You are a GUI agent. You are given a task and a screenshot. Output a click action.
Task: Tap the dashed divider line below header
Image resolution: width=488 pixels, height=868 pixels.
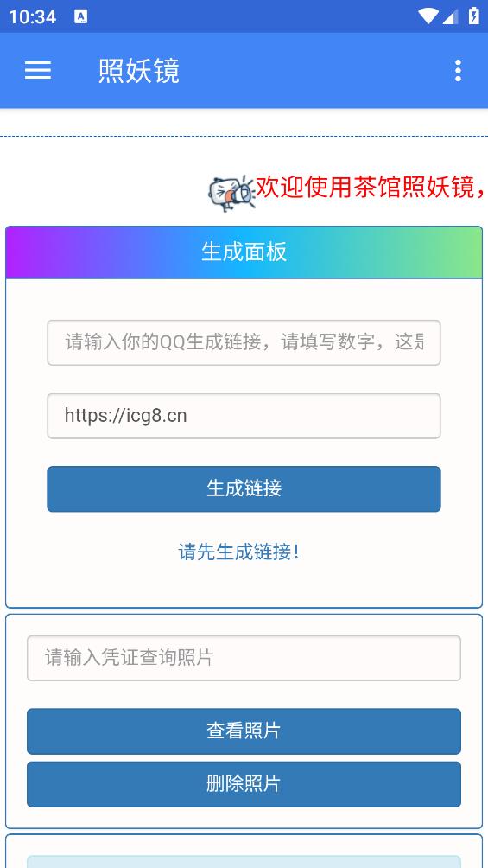click(x=244, y=136)
